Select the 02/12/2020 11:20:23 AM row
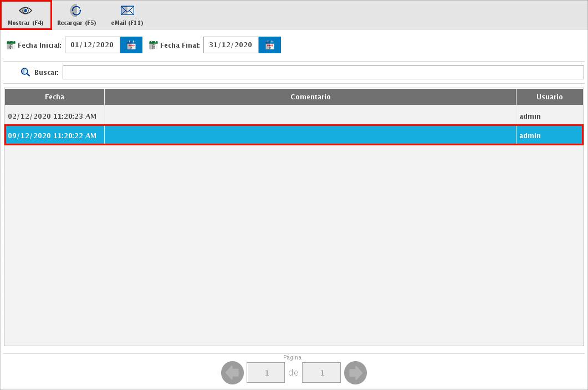The height and width of the screenshot is (390, 588). (x=52, y=116)
